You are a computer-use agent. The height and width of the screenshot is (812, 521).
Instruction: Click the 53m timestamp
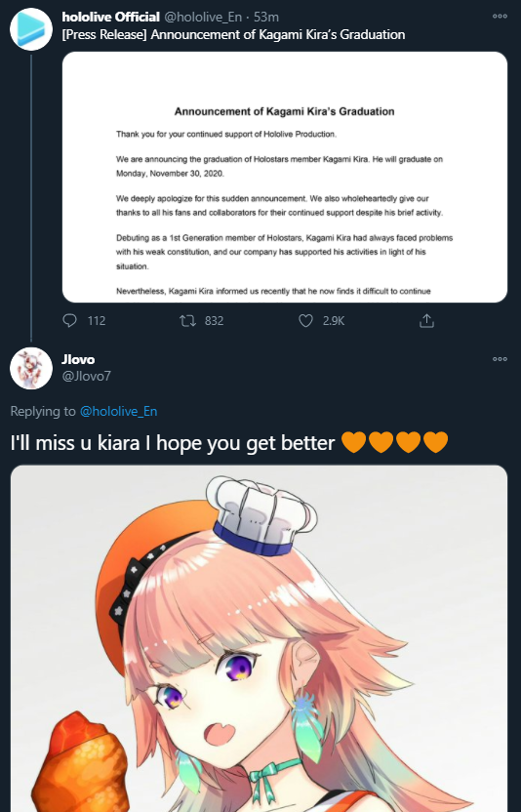[x=266, y=18]
